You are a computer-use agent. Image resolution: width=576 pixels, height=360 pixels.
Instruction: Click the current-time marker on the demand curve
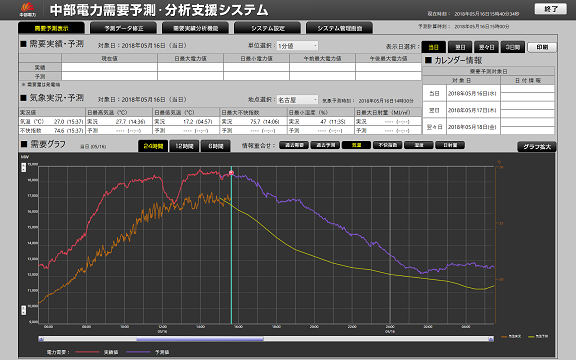tap(231, 173)
